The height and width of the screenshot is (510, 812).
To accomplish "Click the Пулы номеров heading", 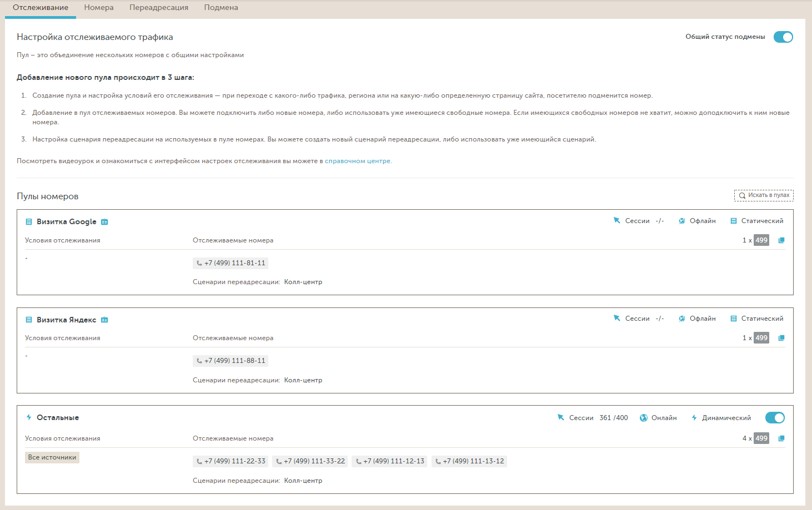I will 48,196.
